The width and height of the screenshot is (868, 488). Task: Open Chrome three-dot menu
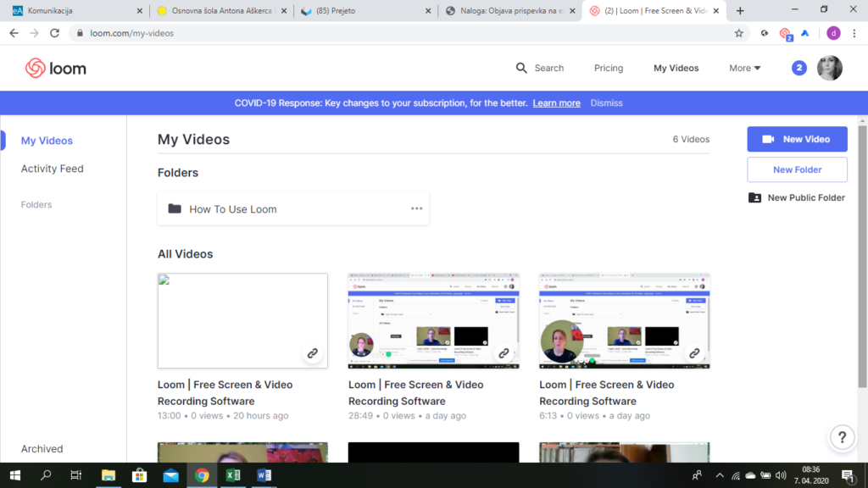coord(854,33)
